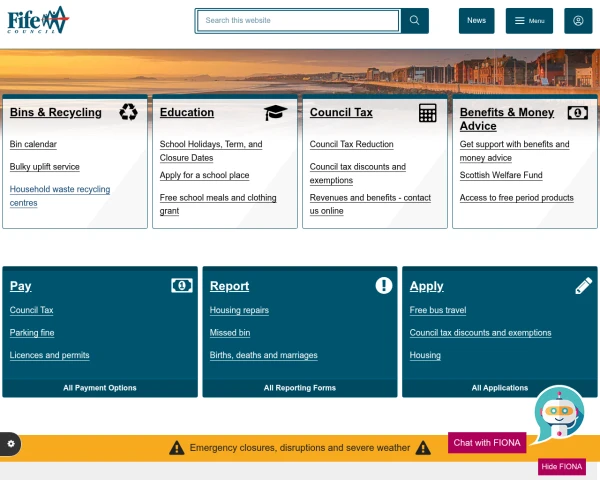
Task: Open Parking fine payment link
Action: point(32,333)
